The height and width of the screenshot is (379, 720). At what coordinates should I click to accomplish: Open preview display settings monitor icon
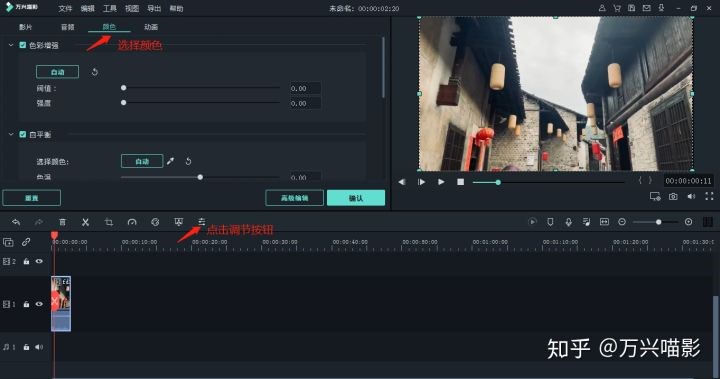click(655, 197)
